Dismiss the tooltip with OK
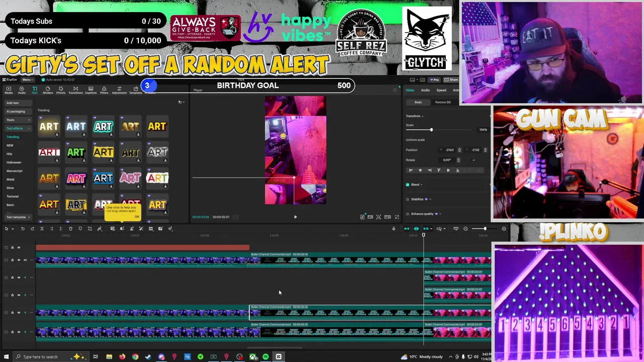 click(136, 217)
